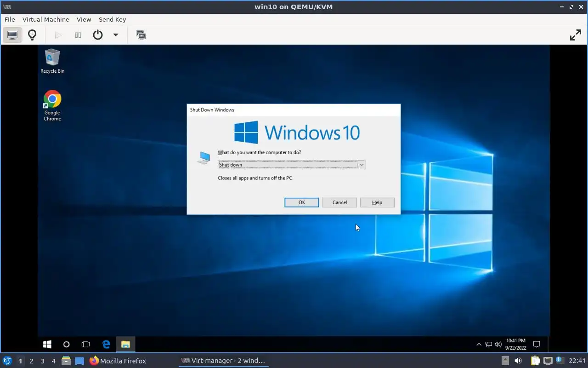Open the host file manager drawer icon
588x368 pixels.
coord(66,361)
